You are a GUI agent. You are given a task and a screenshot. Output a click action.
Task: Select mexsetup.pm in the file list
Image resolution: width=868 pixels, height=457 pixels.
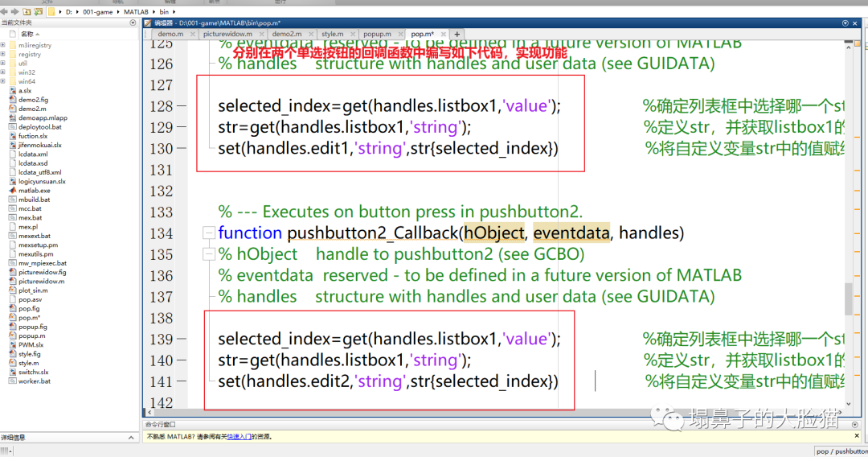(39, 245)
